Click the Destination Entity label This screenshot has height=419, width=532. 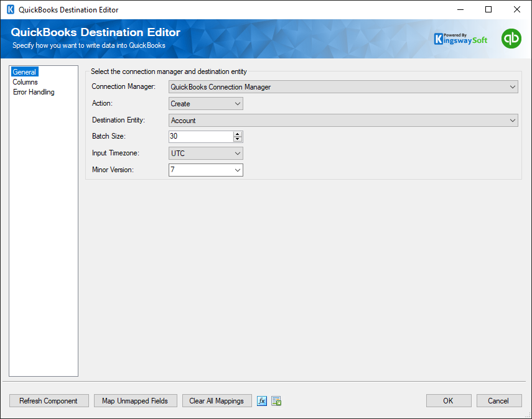(x=118, y=120)
